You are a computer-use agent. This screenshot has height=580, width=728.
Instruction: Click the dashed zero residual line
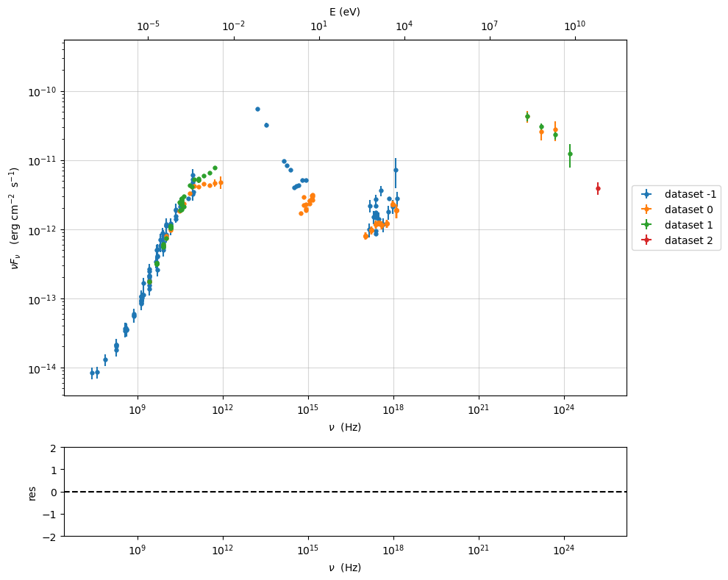pyautogui.click(x=346, y=492)
